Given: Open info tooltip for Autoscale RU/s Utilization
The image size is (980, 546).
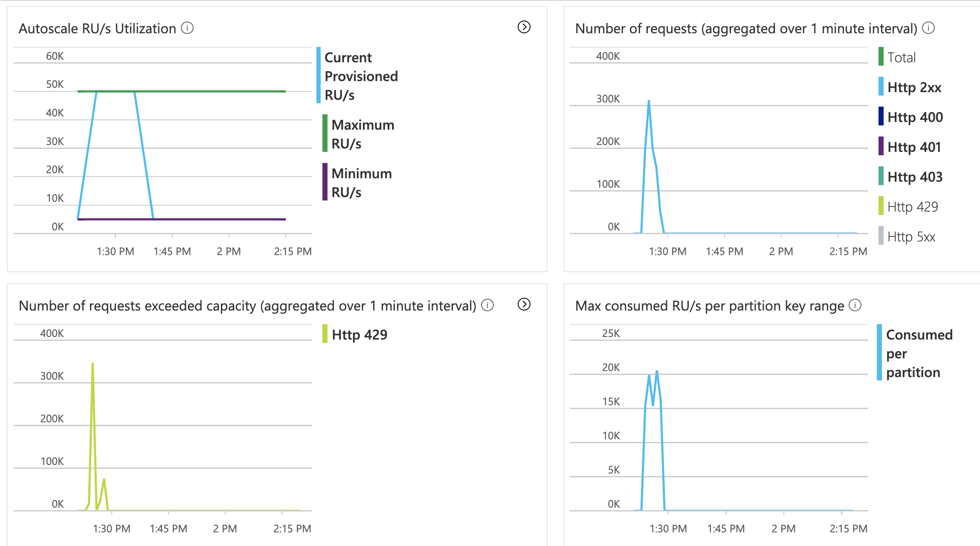Looking at the screenshot, I should [x=186, y=29].
